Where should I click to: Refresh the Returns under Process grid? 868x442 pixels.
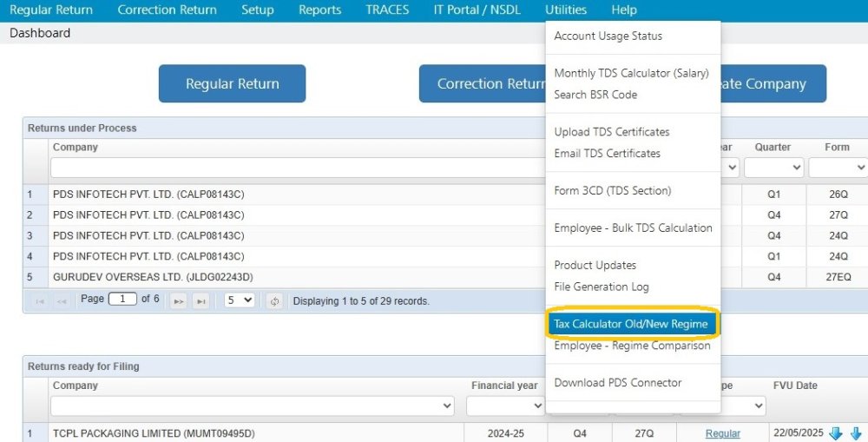(x=274, y=301)
